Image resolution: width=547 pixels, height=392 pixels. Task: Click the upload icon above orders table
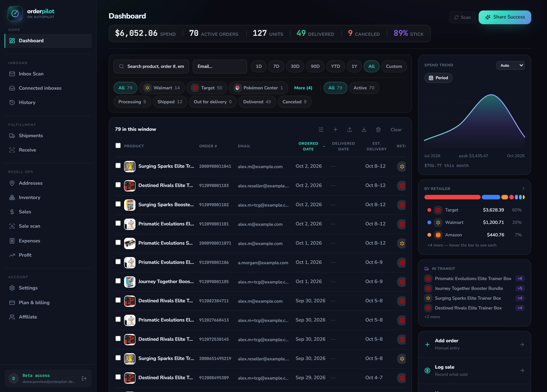(x=350, y=130)
